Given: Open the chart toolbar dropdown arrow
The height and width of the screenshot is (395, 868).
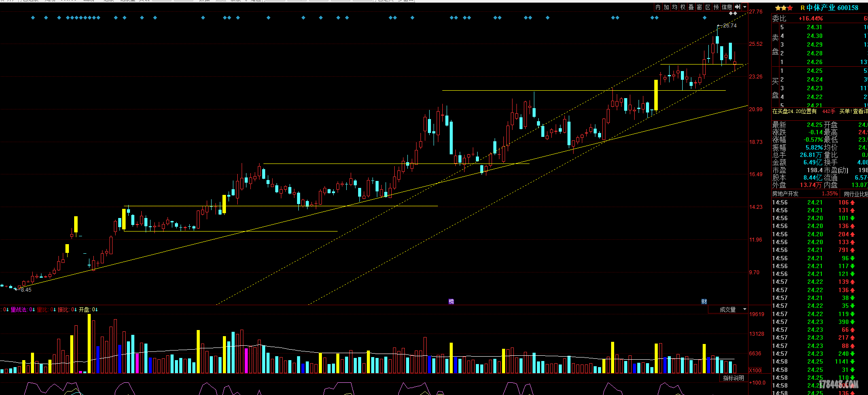Looking at the screenshot, I should point(745,7).
